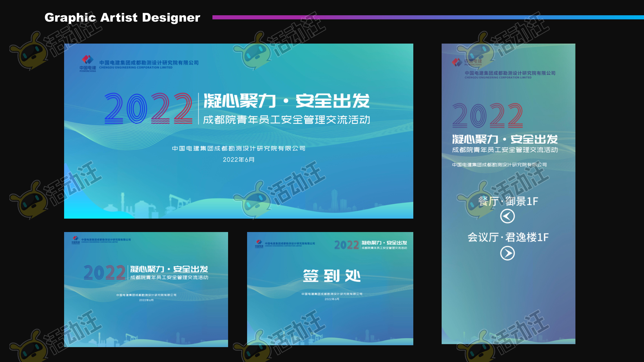This screenshot has height=362, width=644.
Task: Click the left arrow circle under 餐厅·御景1F
Action: (x=507, y=216)
